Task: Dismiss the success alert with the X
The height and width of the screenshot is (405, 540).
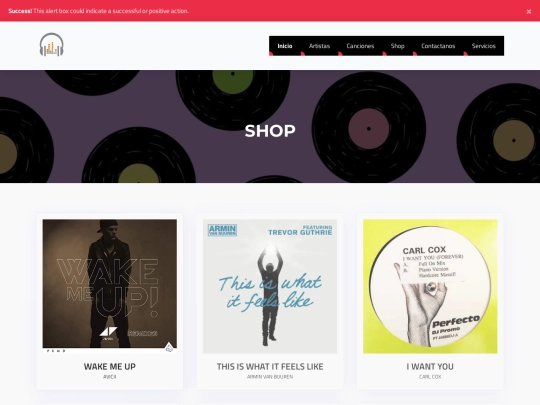Action: [529, 11]
